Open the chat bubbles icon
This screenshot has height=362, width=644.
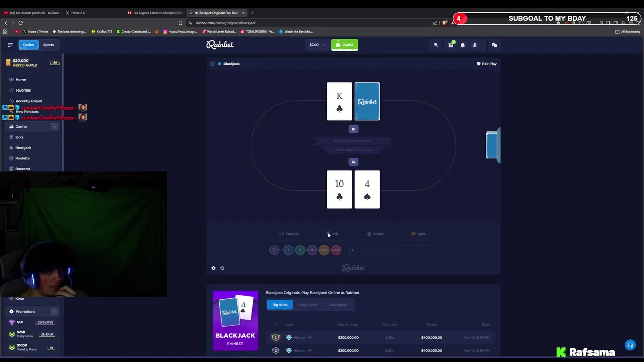click(494, 45)
